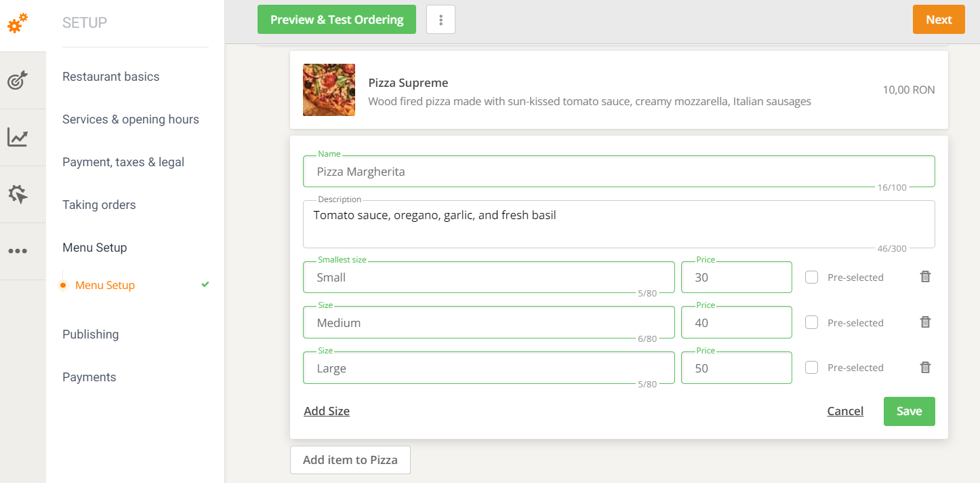
Task: Click the gear-with-cursor automation icon
Action: click(x=18, y=194)
